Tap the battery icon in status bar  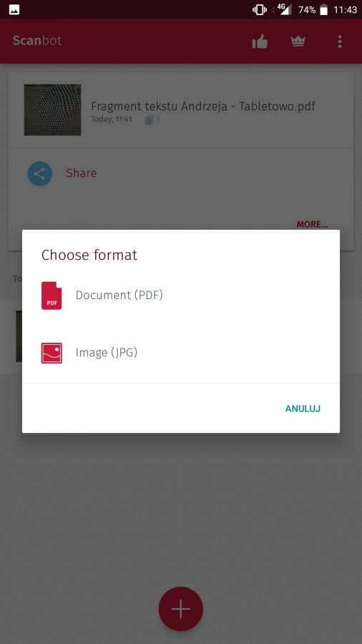coord(324,9)
